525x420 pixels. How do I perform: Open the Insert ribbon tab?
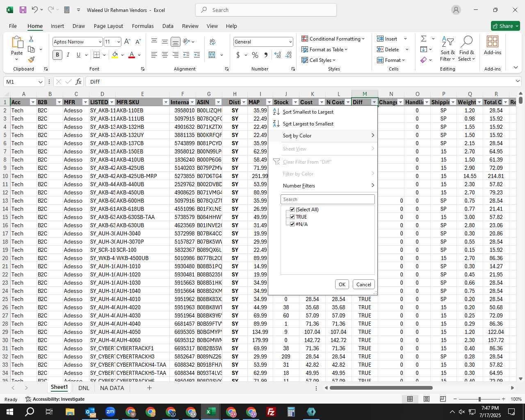[57, 26]
